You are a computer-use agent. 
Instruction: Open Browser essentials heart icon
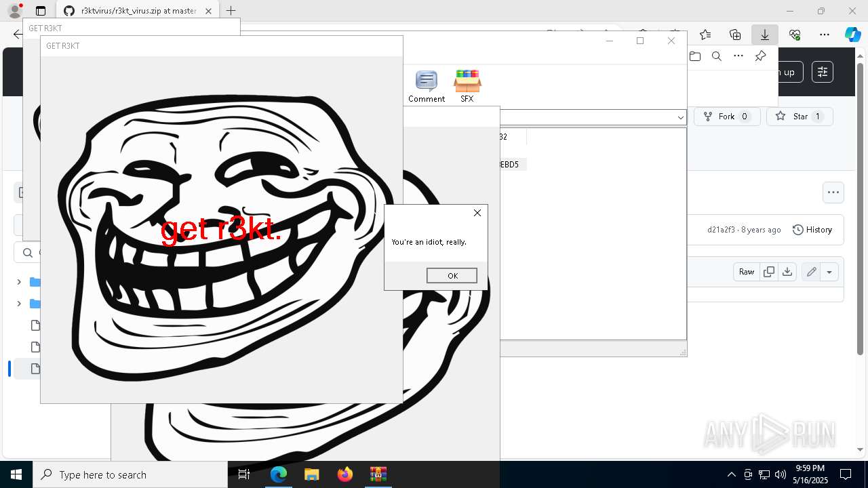(795, 35)
